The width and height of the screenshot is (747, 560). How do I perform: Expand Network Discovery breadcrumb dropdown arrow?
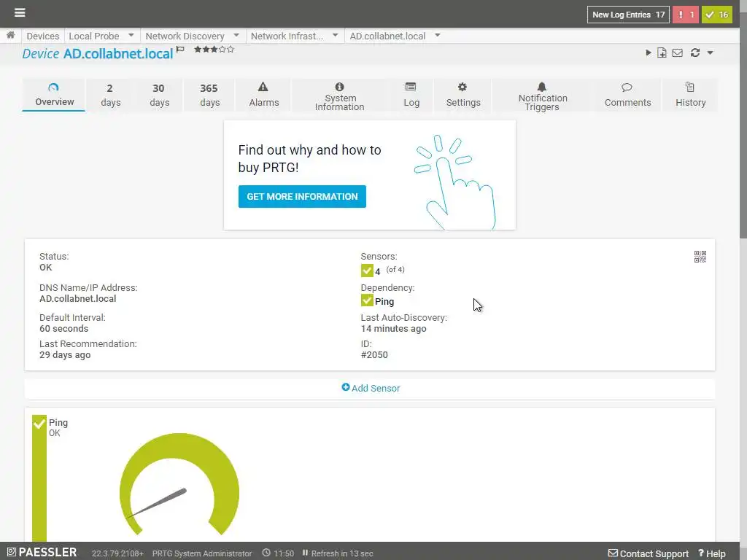coord(236,35)
